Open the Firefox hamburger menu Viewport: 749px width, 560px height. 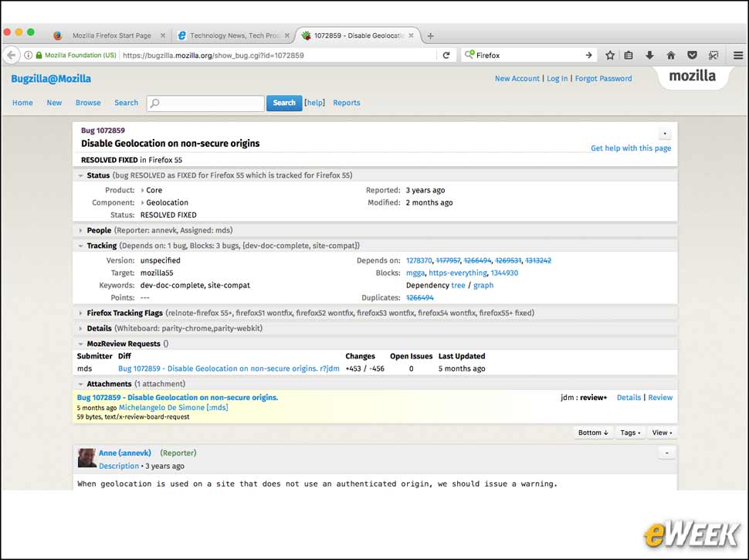[x=738, y=56]
